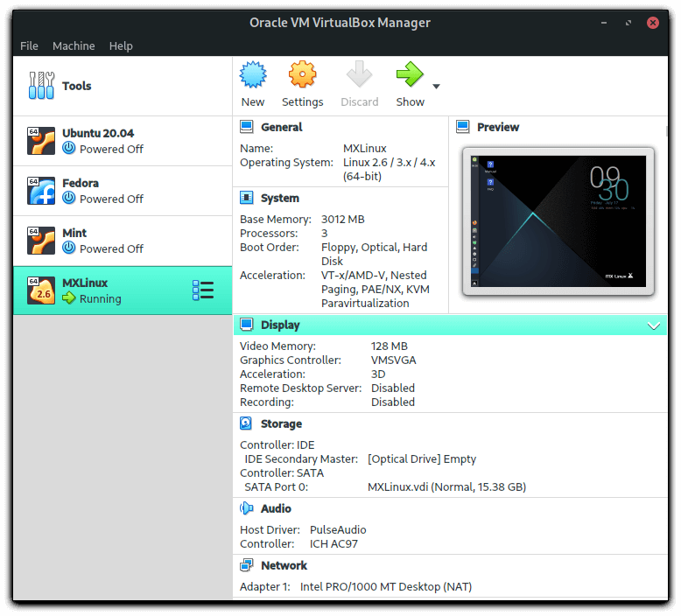Open the Show button dropdown arrow
Image resolution: width=681 pixels, height=616 pixels.
coord(437,87)
